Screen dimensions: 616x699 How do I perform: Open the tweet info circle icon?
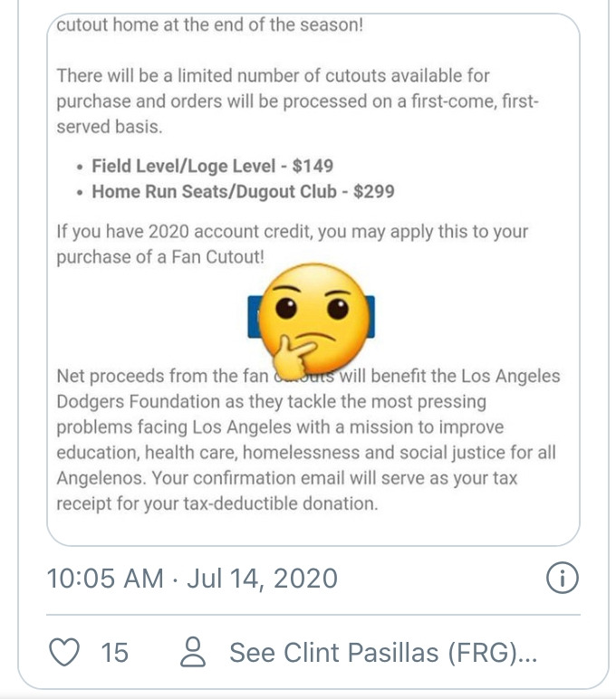[x=563, y=578]
